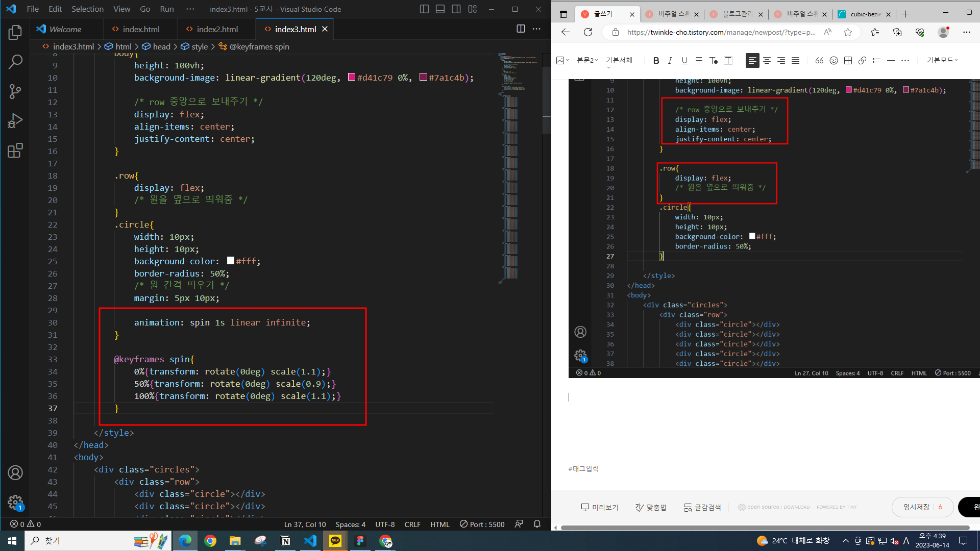
Task: Insert emoji in the blog editor
Action: [834, 61]
